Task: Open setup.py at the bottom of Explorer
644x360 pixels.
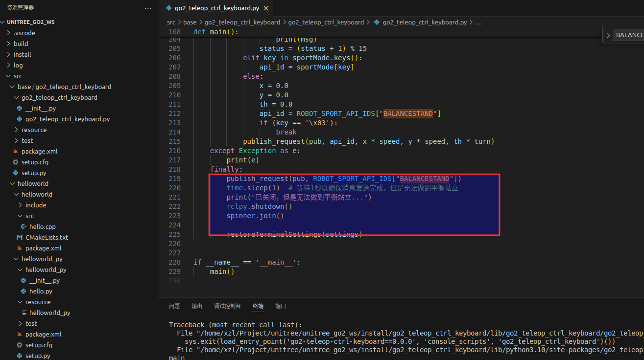Action: (38, 356)
